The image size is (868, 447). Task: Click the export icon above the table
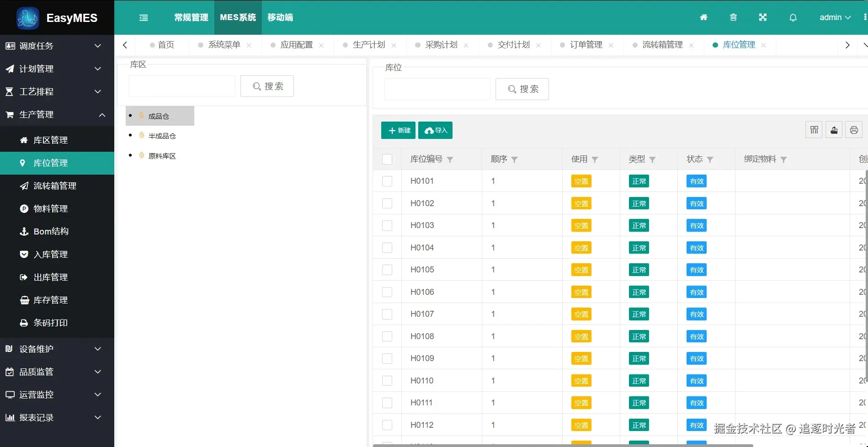[x=834, y=130]
